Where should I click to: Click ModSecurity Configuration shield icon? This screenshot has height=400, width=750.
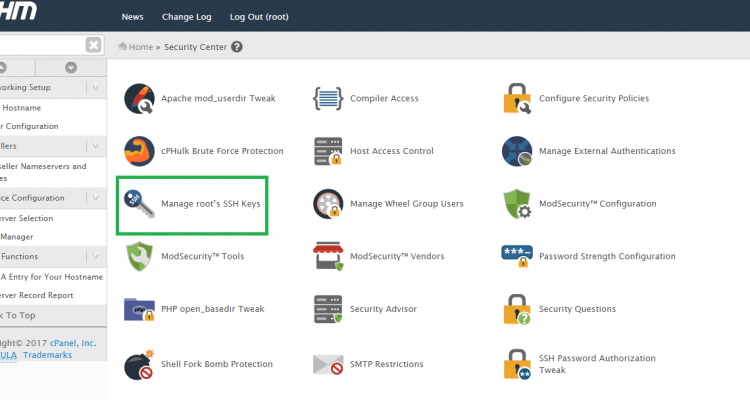(x=517, y=204)
